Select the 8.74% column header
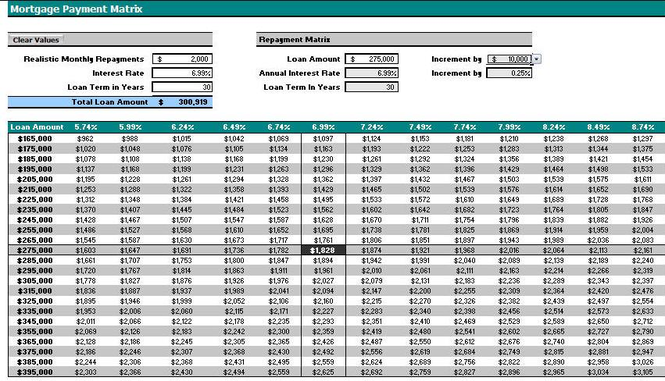This screenshot has height=381, width=665. [x=643, y=127]
